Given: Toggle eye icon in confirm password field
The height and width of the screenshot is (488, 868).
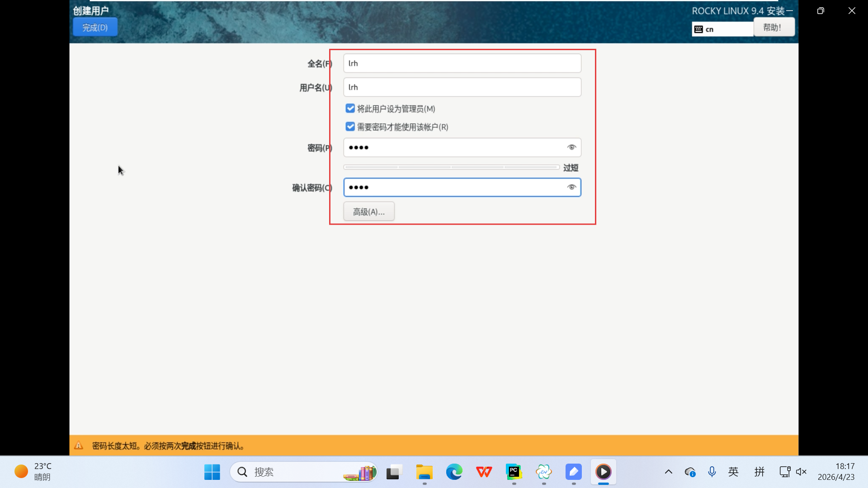Looking at the screenshot, I should pos(571,187).
